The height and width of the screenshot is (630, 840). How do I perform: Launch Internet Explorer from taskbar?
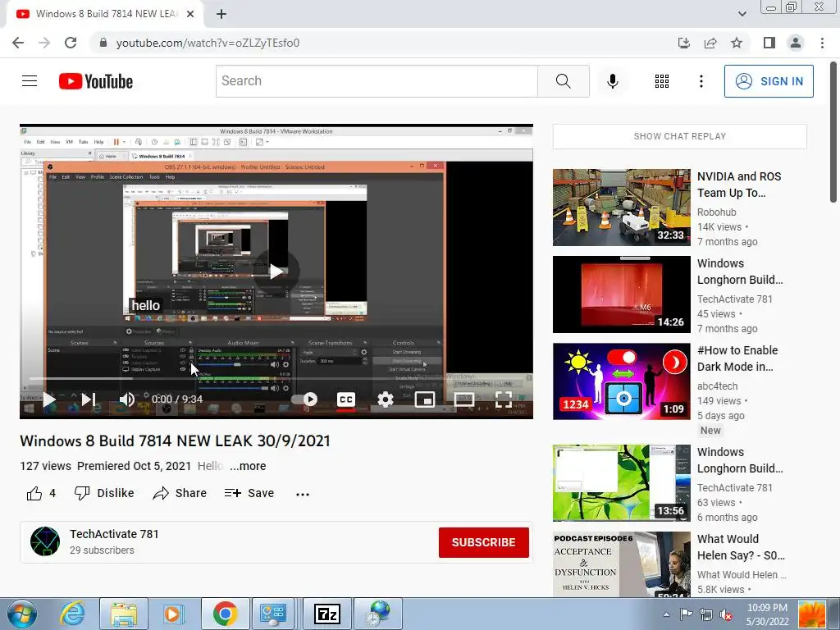coord(72,614)
